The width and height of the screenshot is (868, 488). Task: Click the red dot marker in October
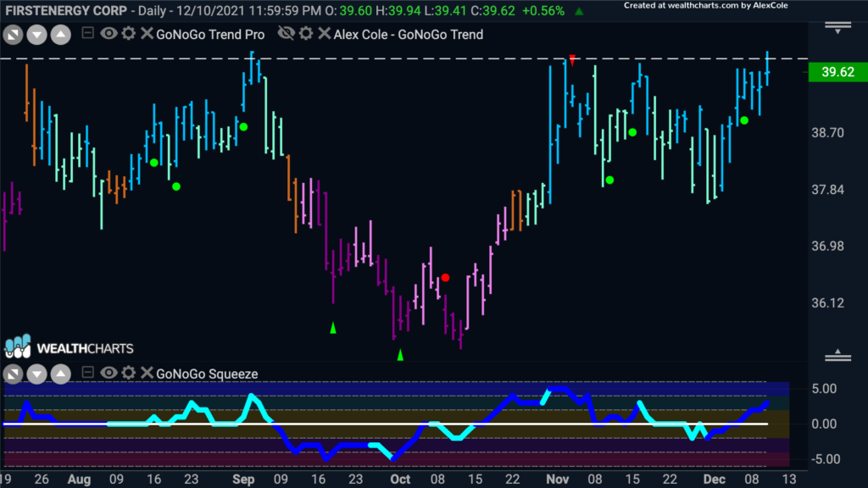[x=445, y=278]
